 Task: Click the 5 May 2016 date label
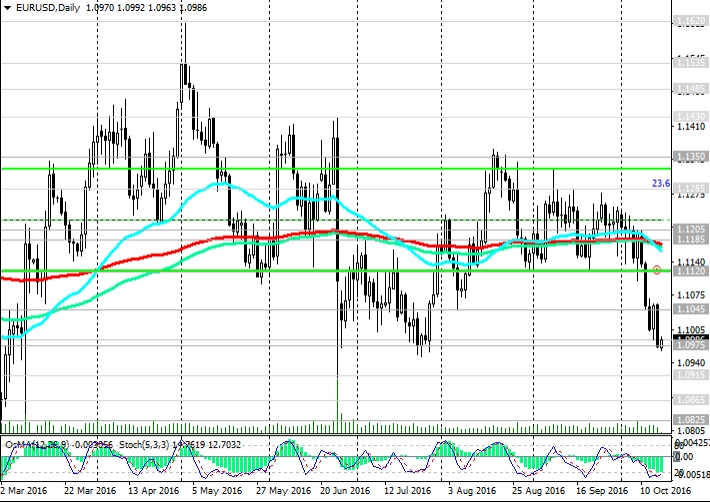[217, 491]
